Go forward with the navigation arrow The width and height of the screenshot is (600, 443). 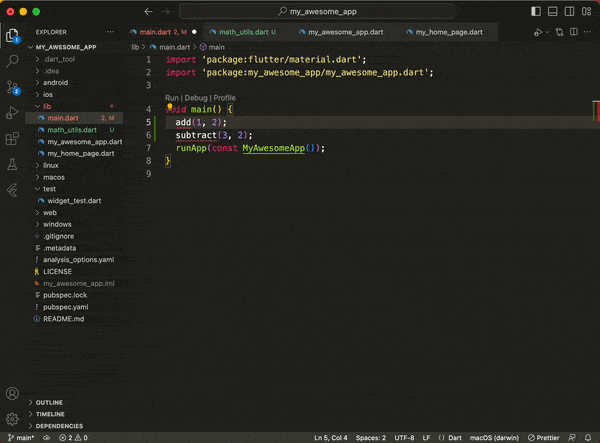point(165,12)
